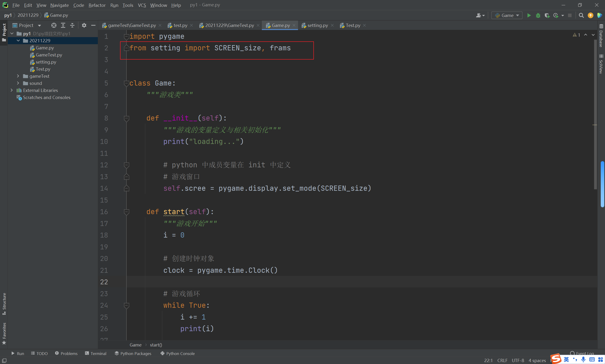Hide the Project tool window

[x=93, y=25]
